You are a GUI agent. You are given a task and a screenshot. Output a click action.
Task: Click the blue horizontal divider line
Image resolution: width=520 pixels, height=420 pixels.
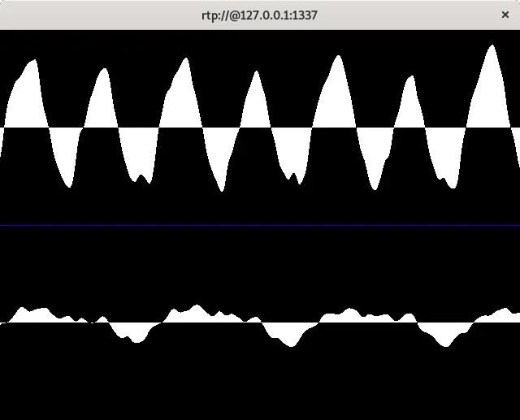[x=260, y=225]
